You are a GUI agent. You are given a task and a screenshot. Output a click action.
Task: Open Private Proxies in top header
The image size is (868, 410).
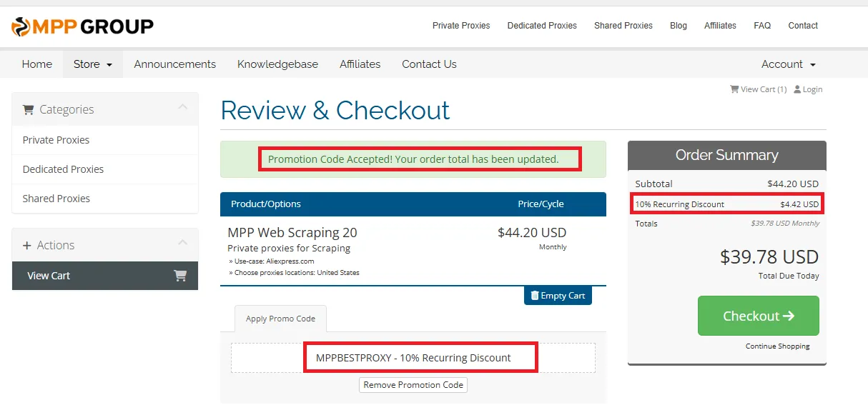point(461,26)
